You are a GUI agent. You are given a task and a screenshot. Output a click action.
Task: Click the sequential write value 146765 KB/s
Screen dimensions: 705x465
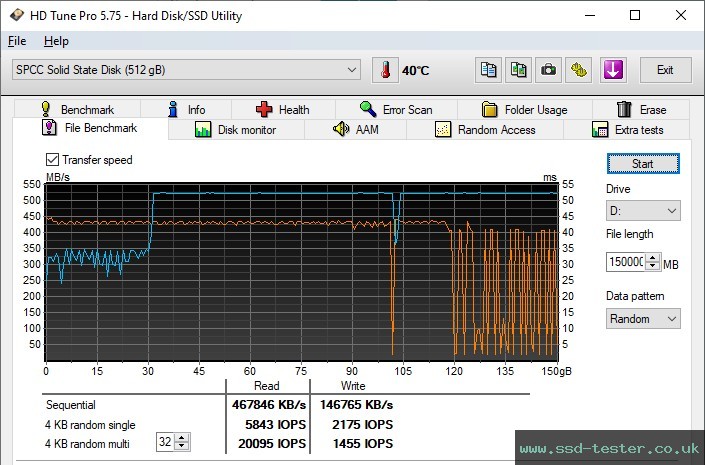(x=357, y=405)
